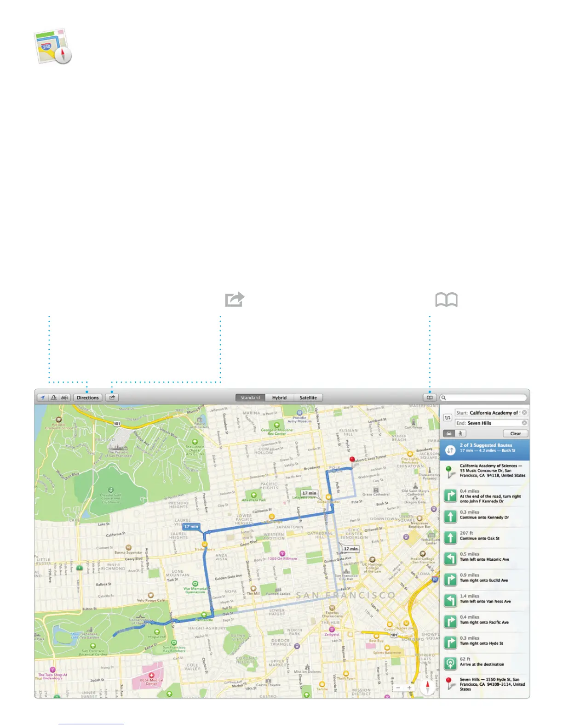Click UCSF Medical Center marker on map
Image resolution: width=563 pixels, height=728 pixels.
point(151,675)
